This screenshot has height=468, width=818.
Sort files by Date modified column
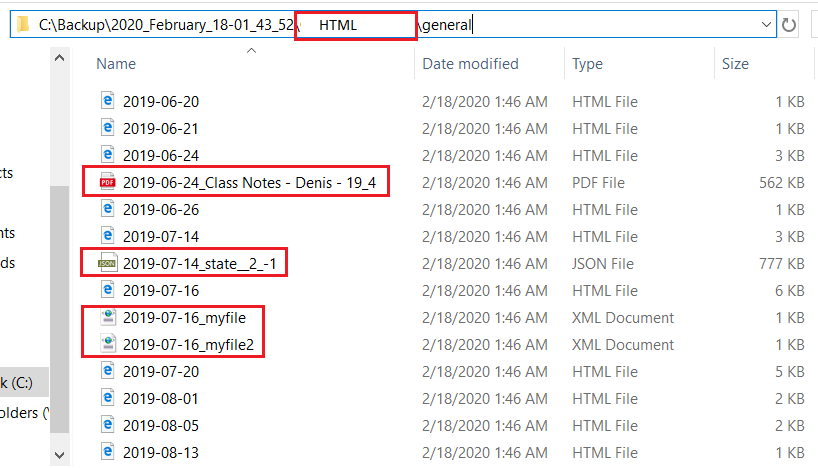pos(470,64)
